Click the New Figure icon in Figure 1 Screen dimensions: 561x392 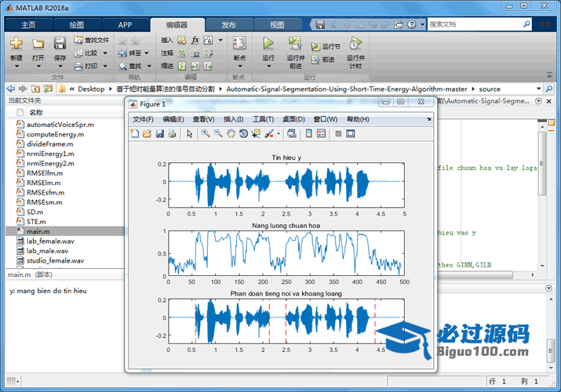pyautogui.click(x=134, y=134)
